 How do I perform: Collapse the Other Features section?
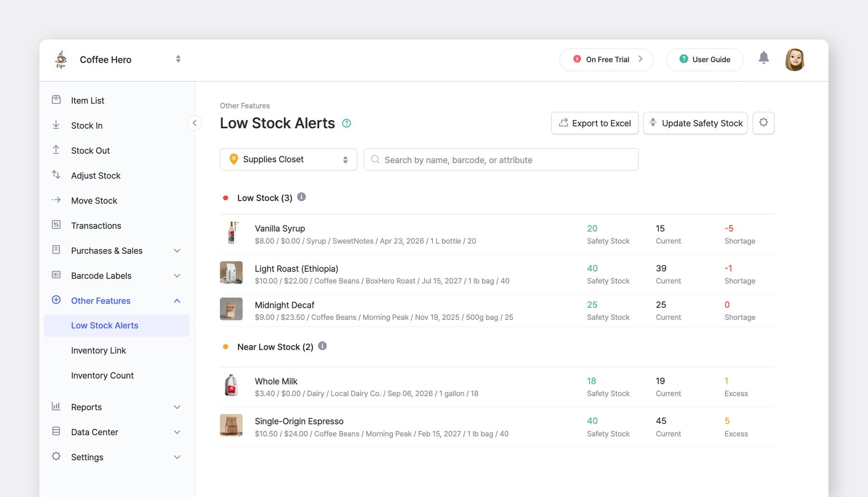(177, 300)
